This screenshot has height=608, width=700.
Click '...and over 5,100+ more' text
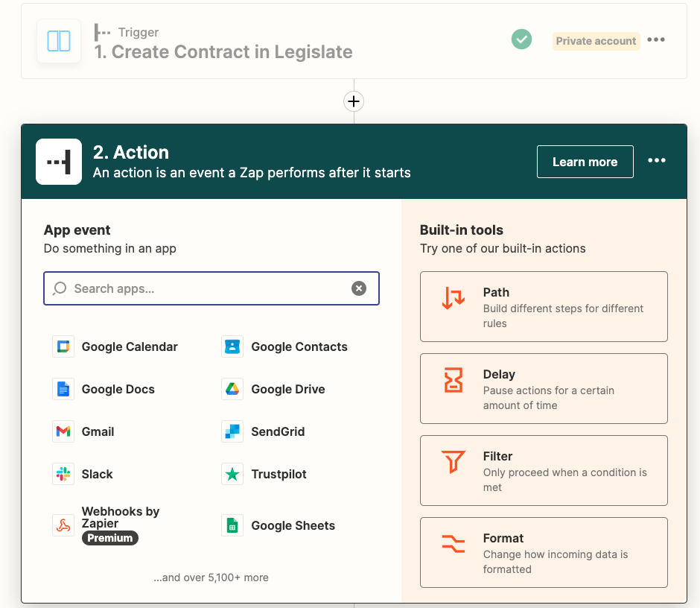[x=211, y=577]
